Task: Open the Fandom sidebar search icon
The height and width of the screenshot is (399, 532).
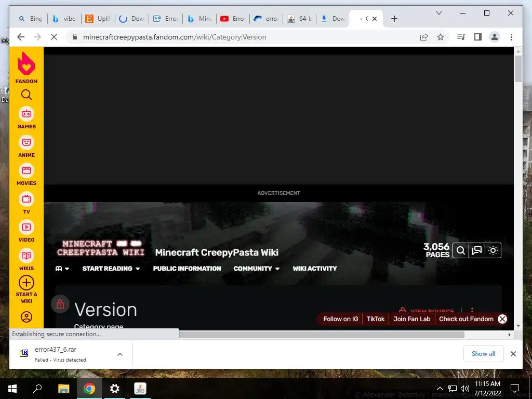Action: [26, 95]
